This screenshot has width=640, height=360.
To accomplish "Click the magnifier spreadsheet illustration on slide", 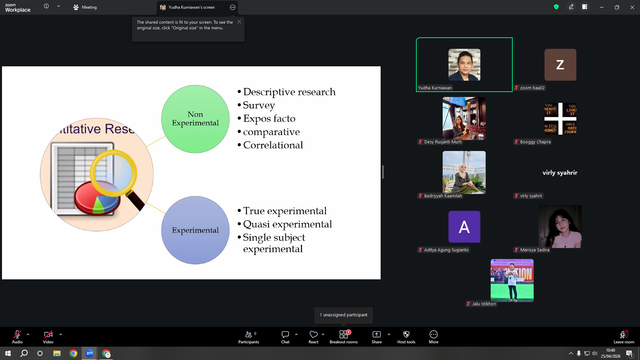I will (97, 176).
